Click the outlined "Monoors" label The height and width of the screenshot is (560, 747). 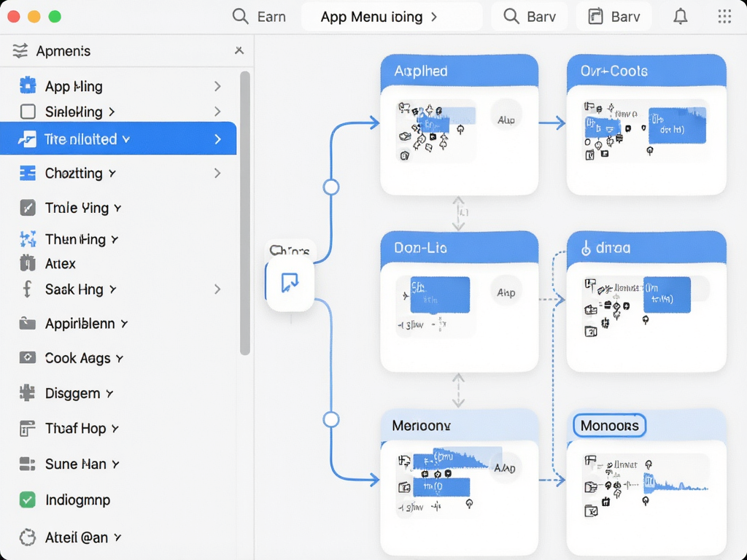tap(609, 425)
